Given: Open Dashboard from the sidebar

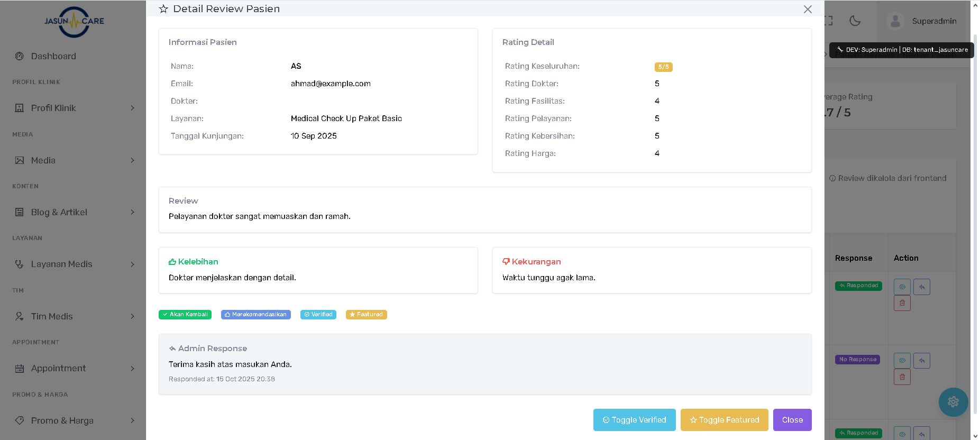Looking at the screenshot, I should pyautogui.click(x=53, y=56).
